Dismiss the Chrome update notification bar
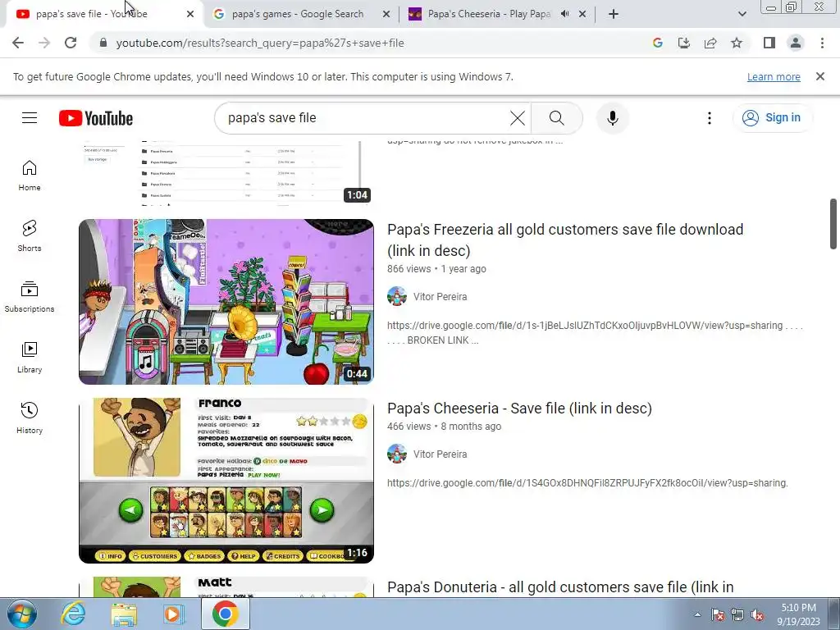 point(820,76)
